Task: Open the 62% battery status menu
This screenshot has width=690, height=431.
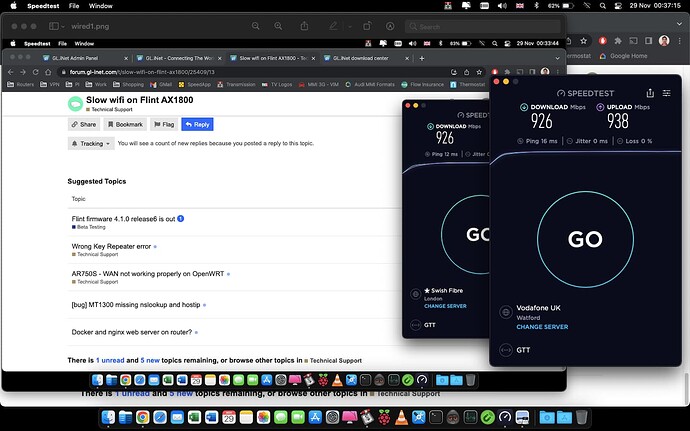Action: tap(561, 6)
